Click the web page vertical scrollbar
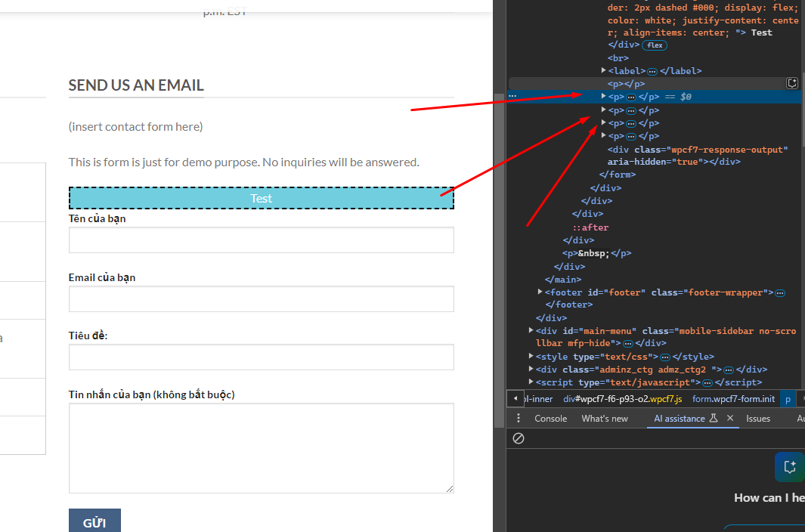805x532 pixels. 499,261
